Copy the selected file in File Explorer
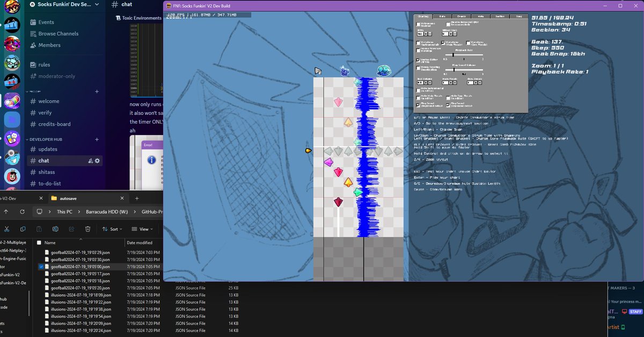 (23, 229)
